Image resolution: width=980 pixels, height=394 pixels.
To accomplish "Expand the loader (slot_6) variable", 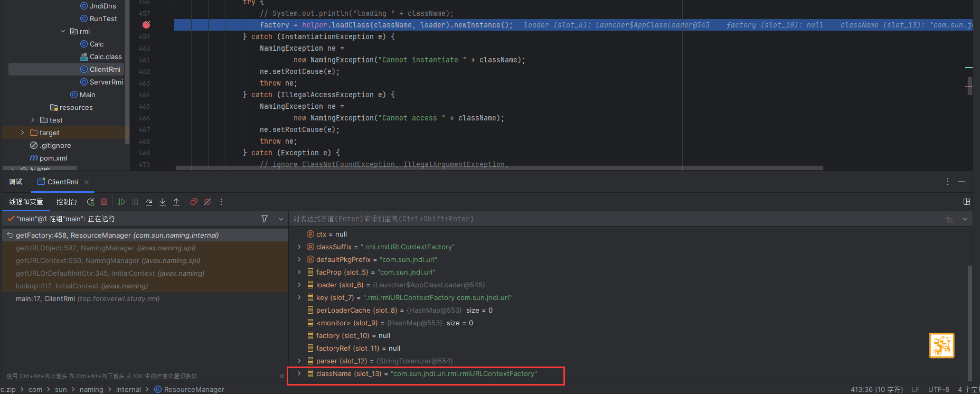I will click(299, 285).
